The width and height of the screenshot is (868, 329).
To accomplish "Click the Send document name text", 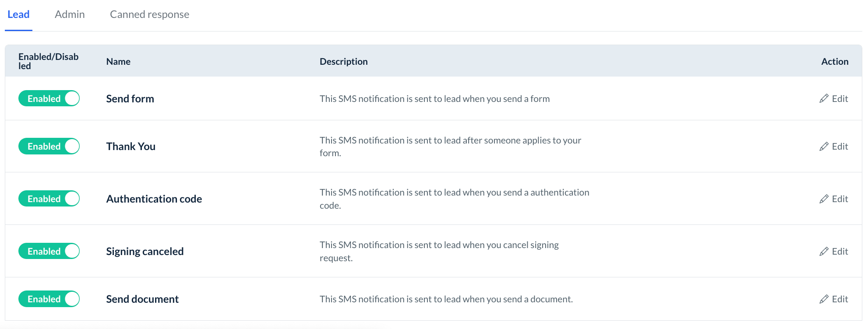I will point(142,299).
